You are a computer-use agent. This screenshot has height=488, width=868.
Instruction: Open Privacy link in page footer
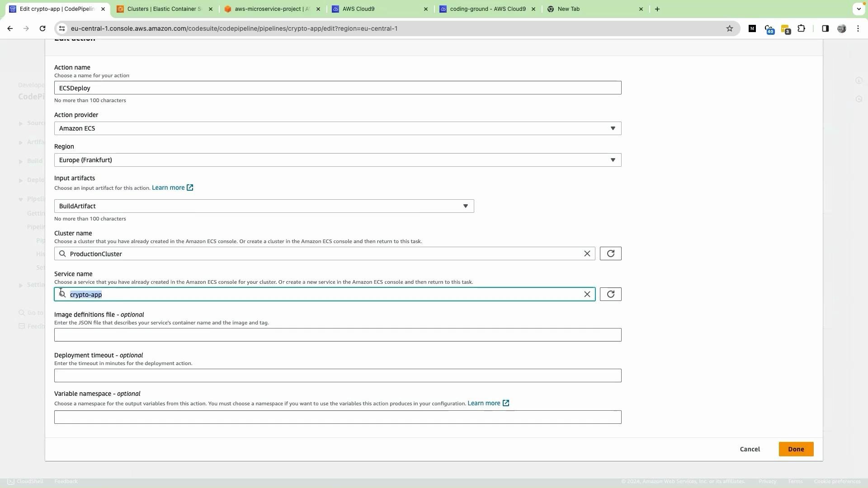767,482
